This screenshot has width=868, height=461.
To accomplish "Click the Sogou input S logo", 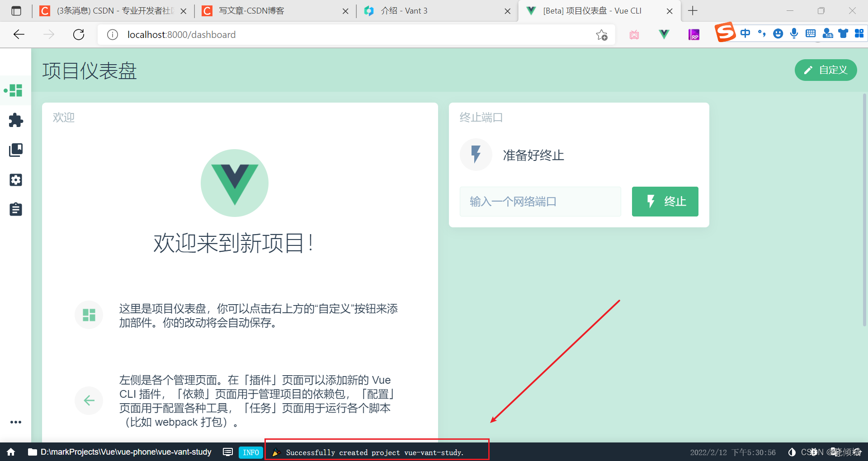I will coord(725,33).
